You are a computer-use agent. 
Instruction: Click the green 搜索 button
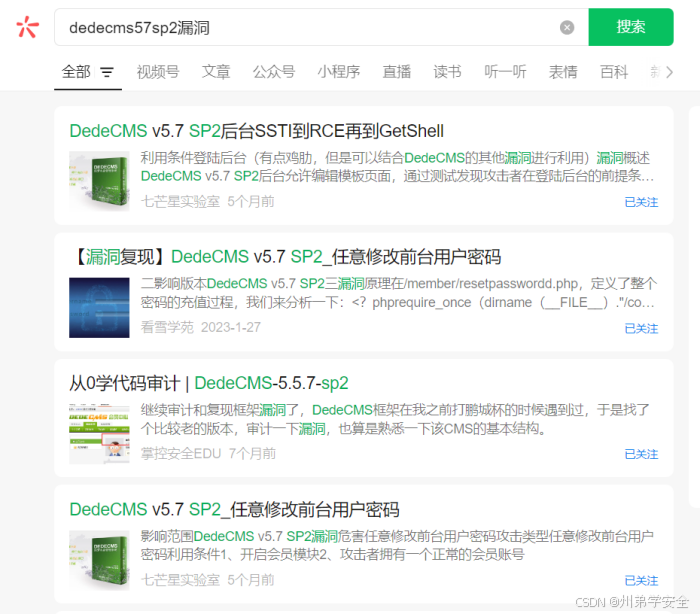click(x=630, y=27)
